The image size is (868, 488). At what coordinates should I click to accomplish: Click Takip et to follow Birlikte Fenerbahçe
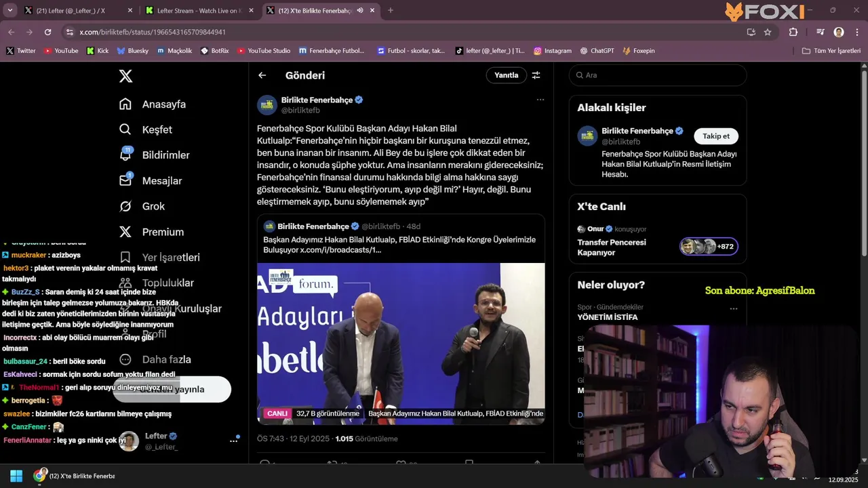click(x=716, y=136)
